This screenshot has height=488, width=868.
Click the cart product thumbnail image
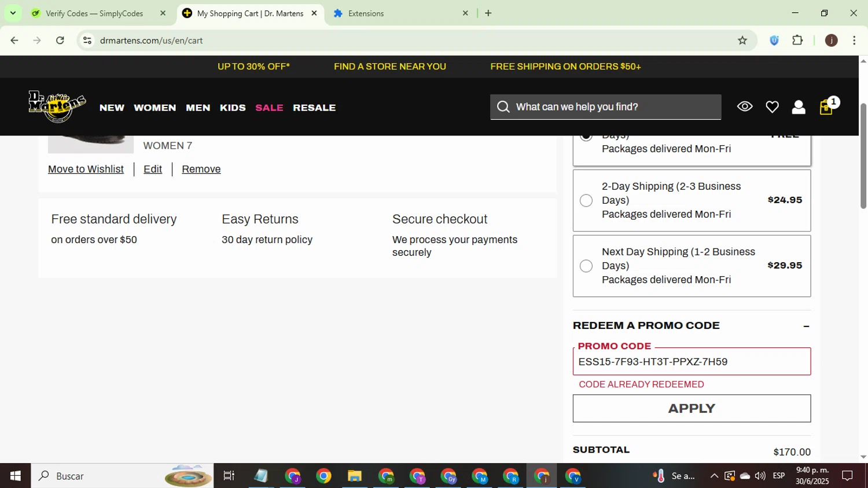(90, 144)
